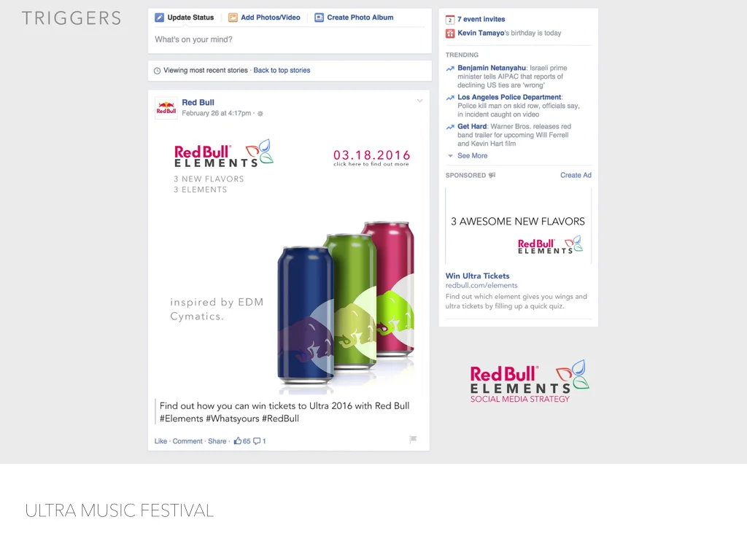
Task: Open the Benjamin Netanyahu trending topic
Action: click(x=492, y=68)
